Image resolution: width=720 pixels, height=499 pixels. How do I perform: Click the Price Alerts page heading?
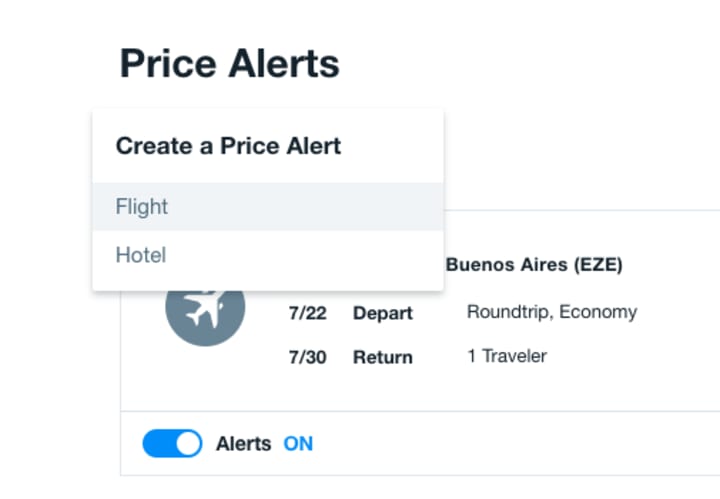click(230, 64)
